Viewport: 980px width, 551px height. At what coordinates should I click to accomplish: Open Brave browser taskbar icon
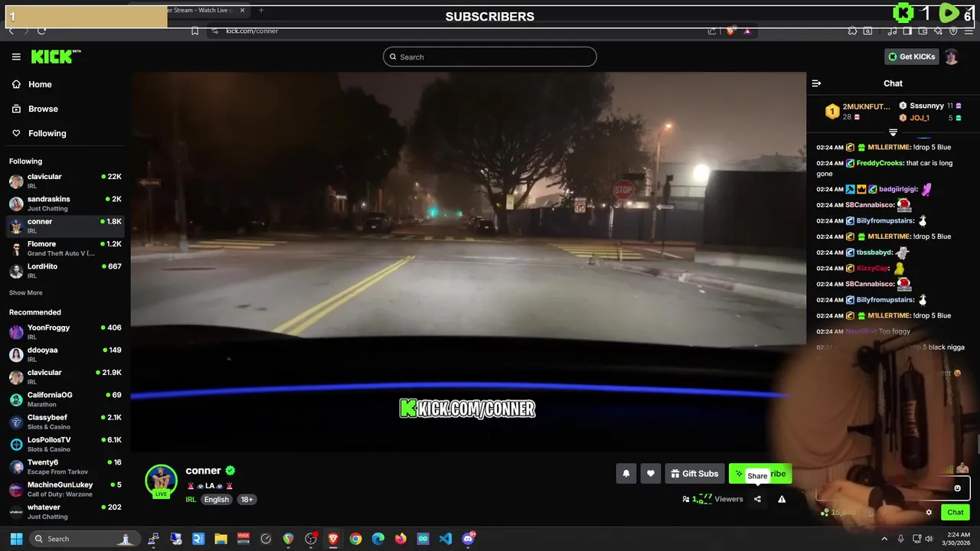[x=333, y=539]
